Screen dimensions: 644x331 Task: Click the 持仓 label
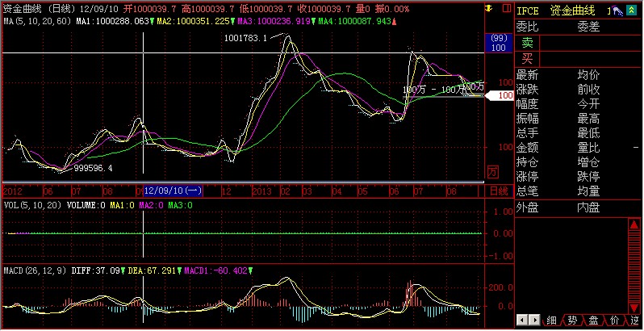click(527, 161)
